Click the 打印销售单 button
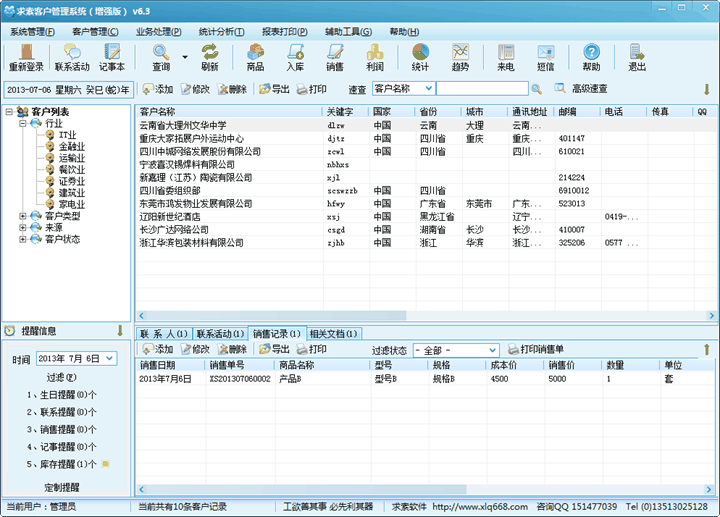Image resolution: width=720 pixels, height=517 pixels. (535, 350)
